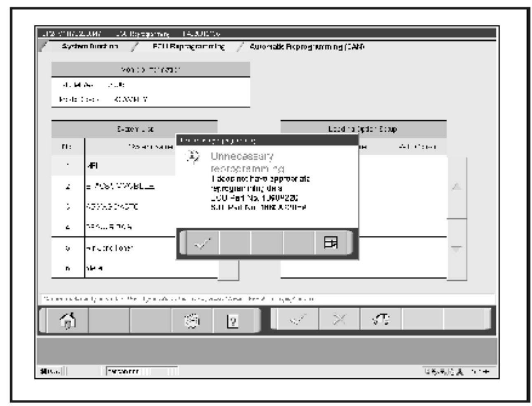Click the screen capture icon in dialog
This screenshot has width=532, height=406.
point(330,243)
